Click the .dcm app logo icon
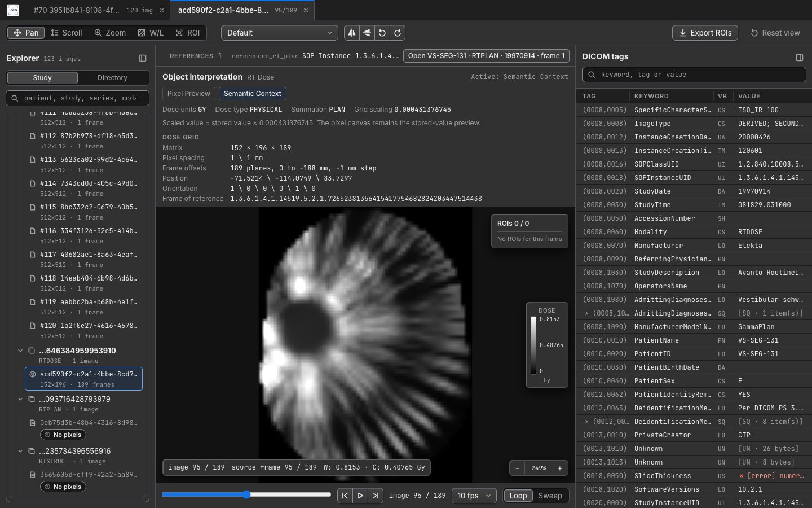This screenshot has width=812, height=508. click(x=13, y=10)
